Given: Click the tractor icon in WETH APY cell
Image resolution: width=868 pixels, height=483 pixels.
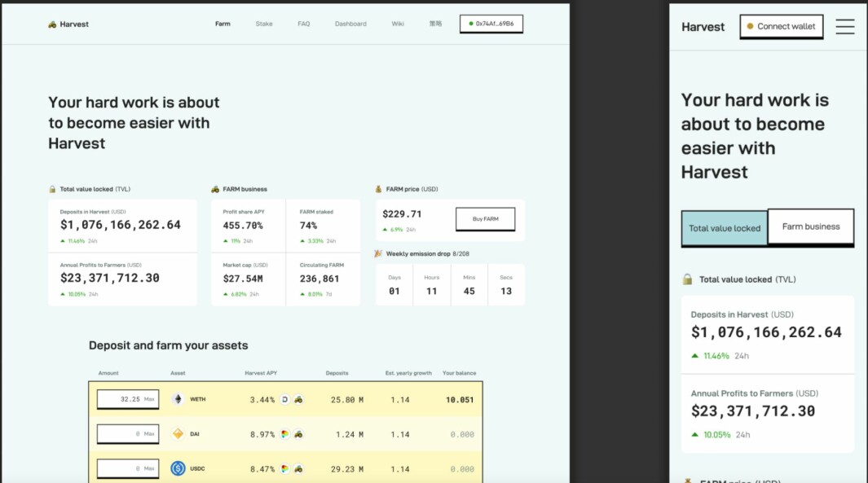Looking at the screenshot, I should (x=298, y=399).
